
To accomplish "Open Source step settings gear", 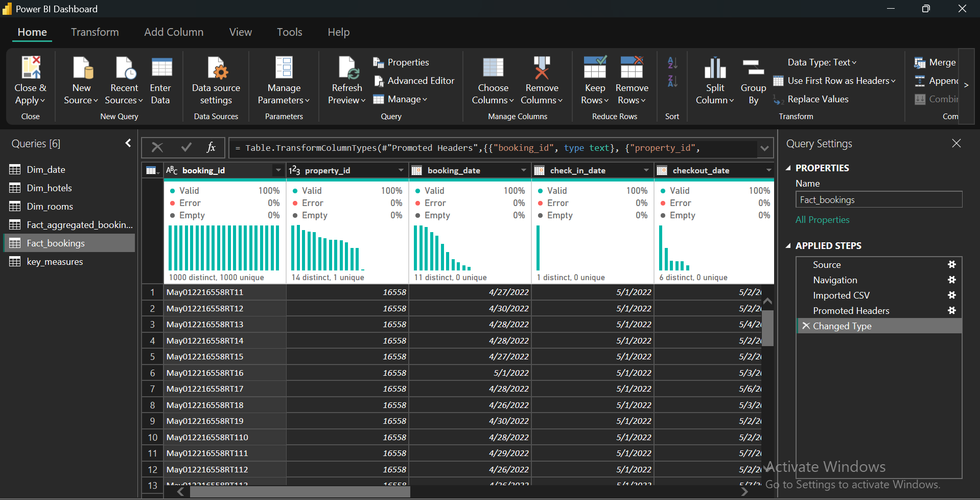I will pos(952,264).
